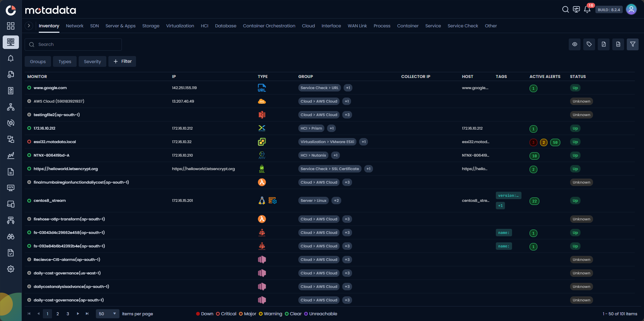Image resolution: width=644 pixels, height=321 pixels.
Task: Open the user profile avatar
Action: [631, 9]
